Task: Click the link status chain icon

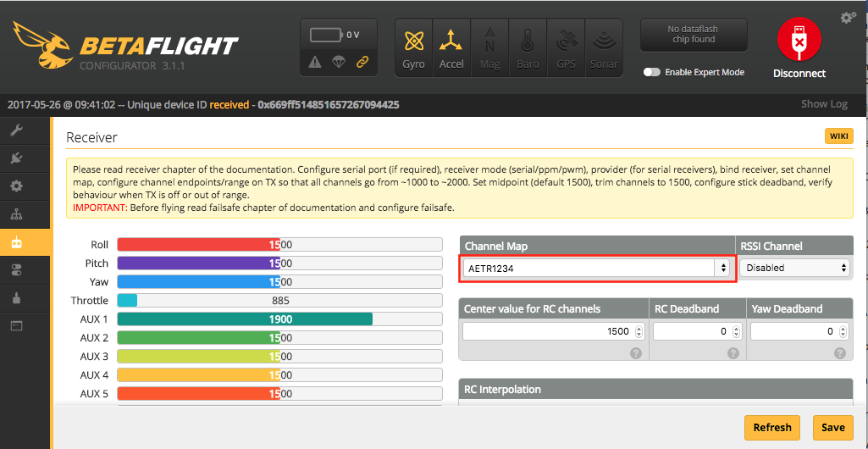Action: click(362, 62)
